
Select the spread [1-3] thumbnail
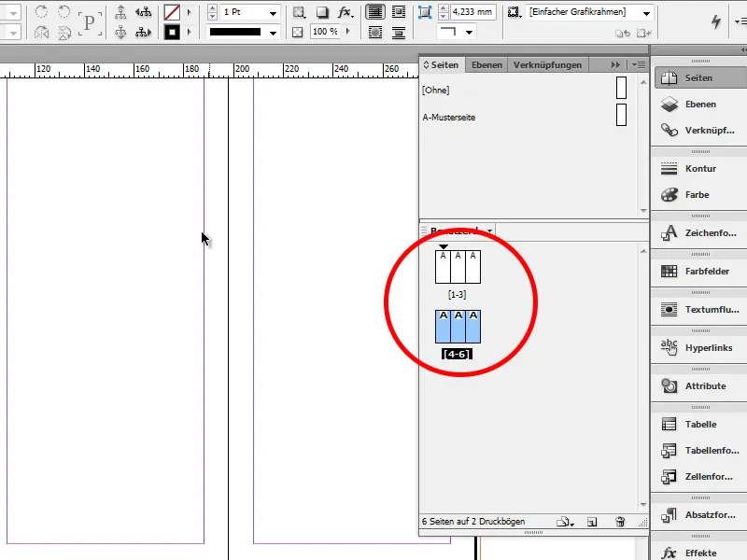(458, 267)
